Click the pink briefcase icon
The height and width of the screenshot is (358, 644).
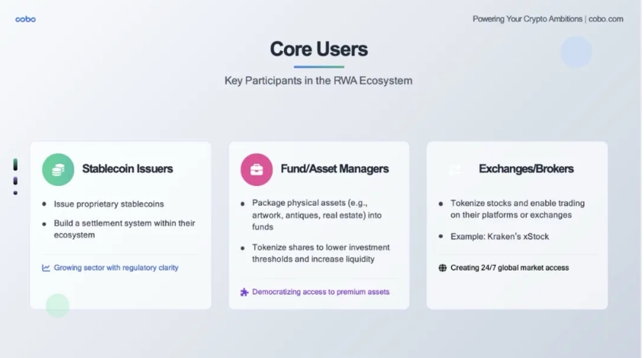tap(257, 169)
